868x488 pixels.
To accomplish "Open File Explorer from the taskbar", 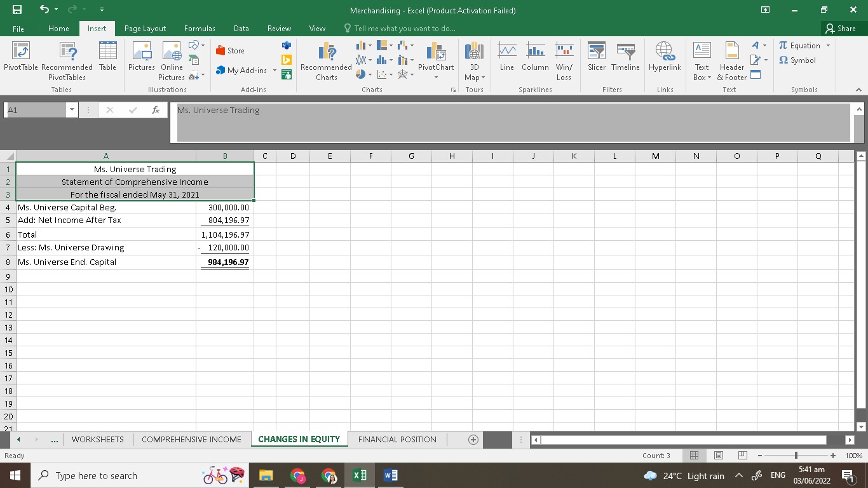I will click(x=266, y=475).
